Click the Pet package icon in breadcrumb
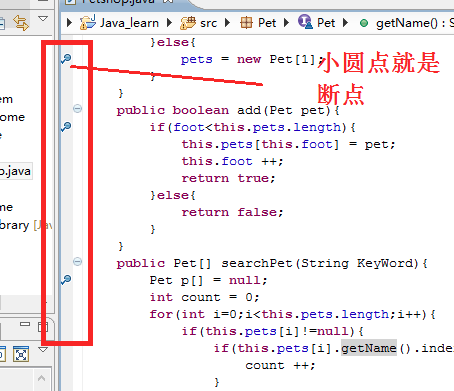This screenshot has width=454, height=391. [246, 23]
